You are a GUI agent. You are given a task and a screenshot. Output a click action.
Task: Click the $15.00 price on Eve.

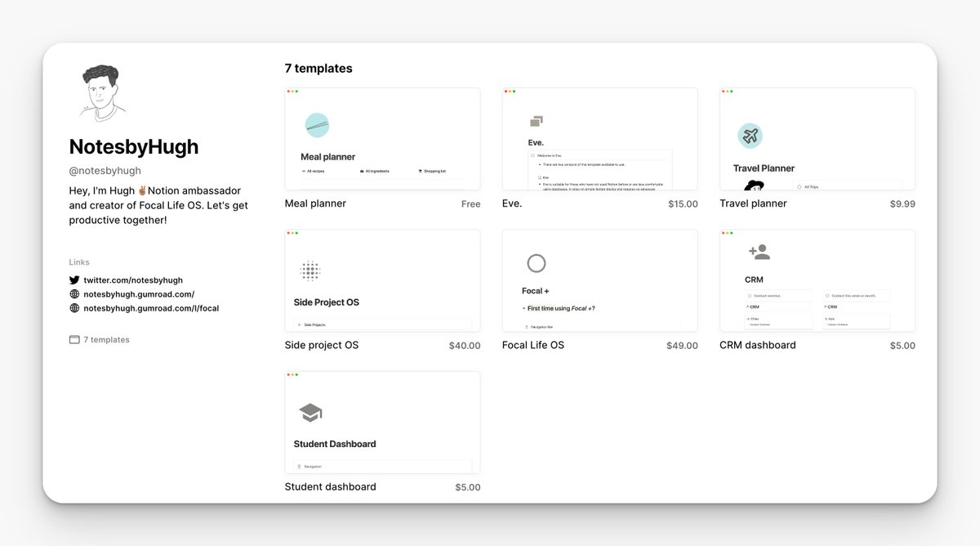pos(683,204)
